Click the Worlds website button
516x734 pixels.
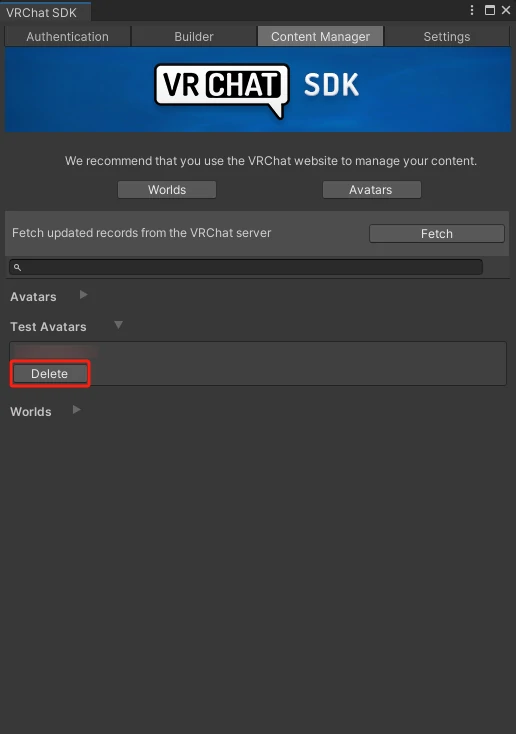(x=167, y=190)
